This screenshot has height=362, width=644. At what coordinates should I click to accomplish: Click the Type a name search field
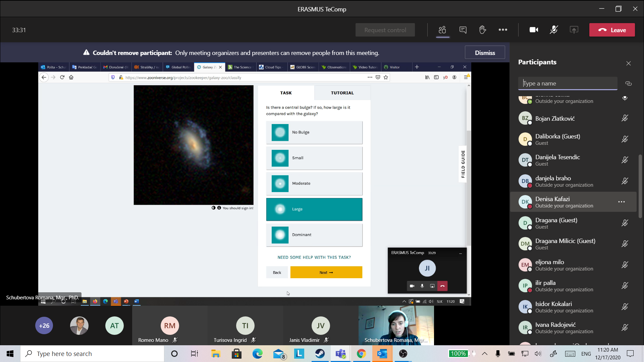568,83
